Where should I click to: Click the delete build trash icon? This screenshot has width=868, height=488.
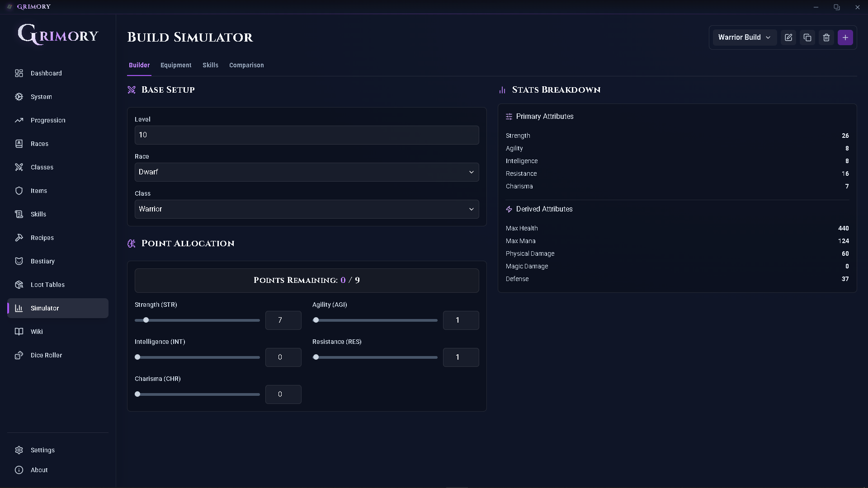pyautogui.click(x=826, y=38)
